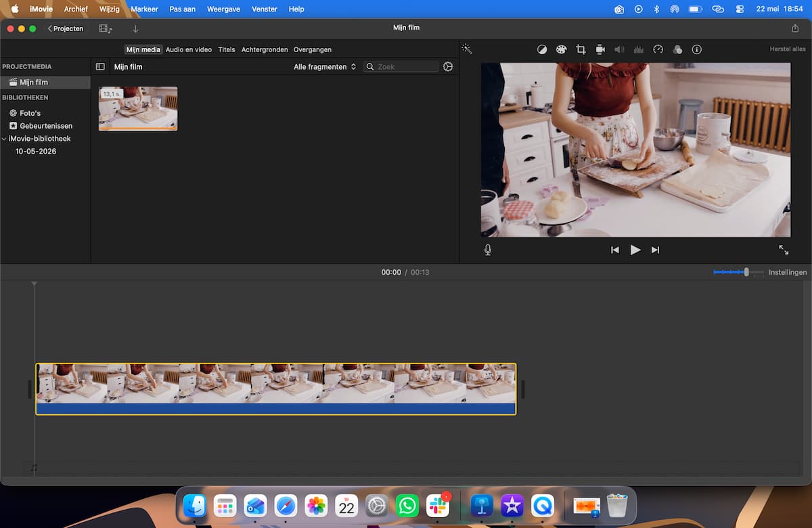812x528 pixels.
Task: Click the timeline playhead marker
Action: (34, 284)
